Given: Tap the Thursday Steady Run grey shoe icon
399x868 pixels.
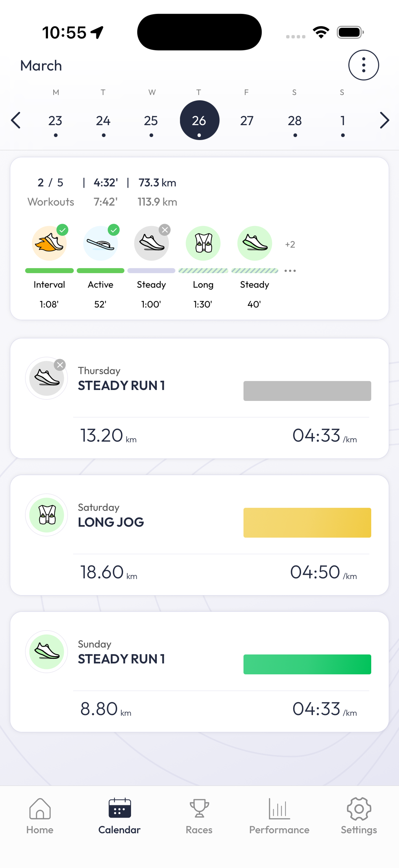Looking at the screenshot, I should 46,378.
